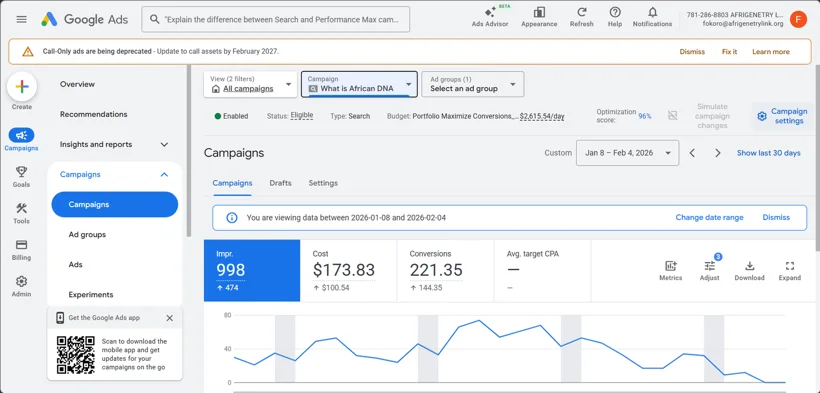Open Notifications bell
This screenshot has height=393, width=820.
(x=652, y=16)
